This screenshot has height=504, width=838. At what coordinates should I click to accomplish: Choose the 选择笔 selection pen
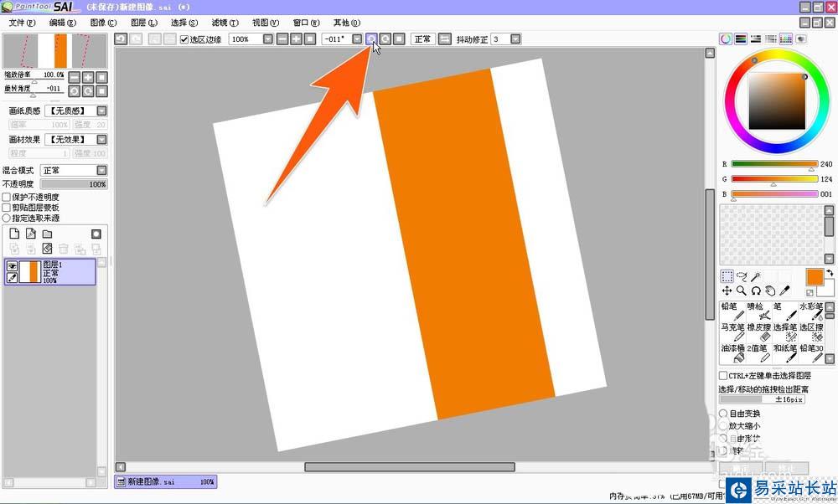tap(784, 332)
